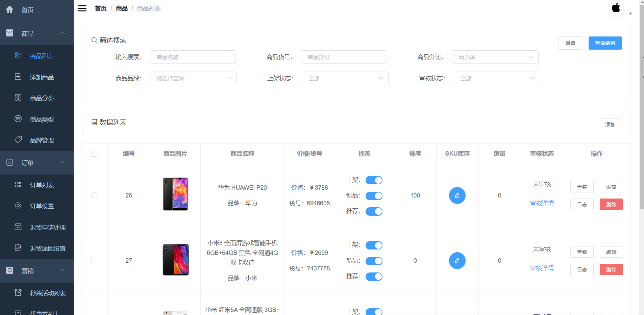
Task: Open 商品分类 menu item
Action: (37, 98)
